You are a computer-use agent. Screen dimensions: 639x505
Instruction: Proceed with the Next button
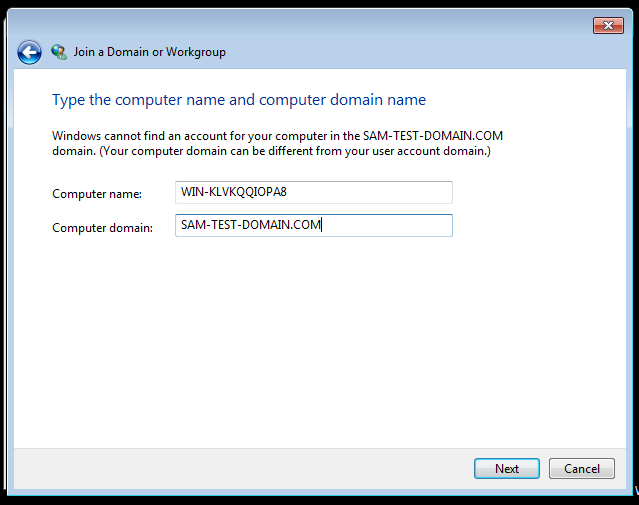(x=507, y=468)
